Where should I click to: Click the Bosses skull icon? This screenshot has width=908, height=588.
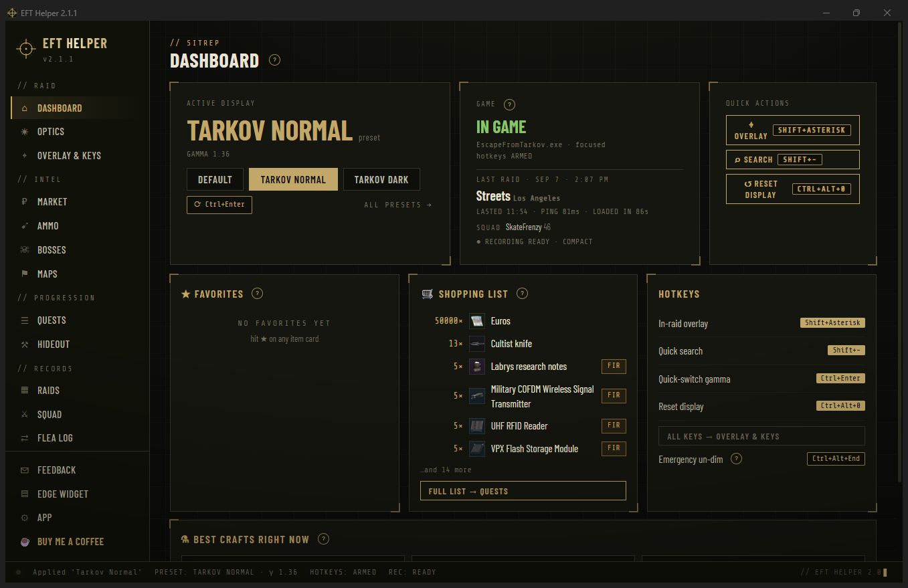tap(25, 250)
